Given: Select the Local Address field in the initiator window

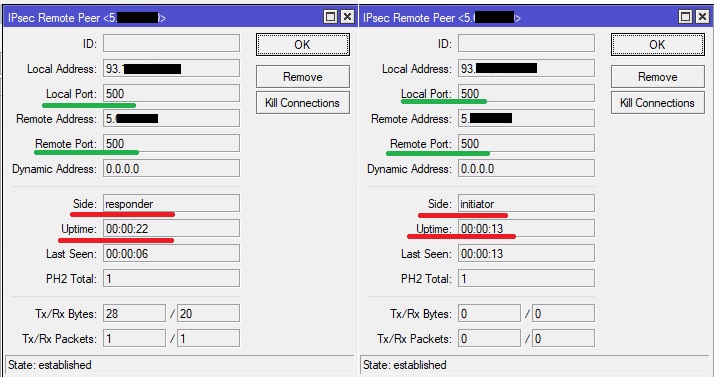Looking at the screenshot, I should 526,68.
